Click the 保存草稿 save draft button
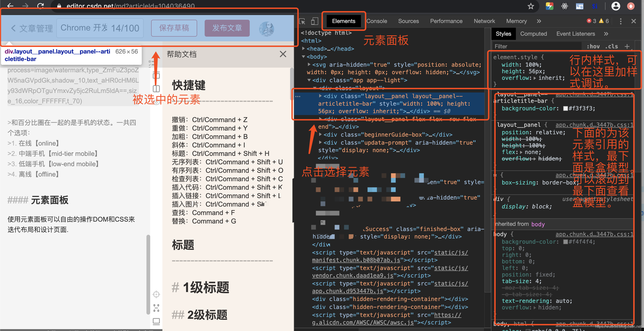The height and width of the screenshot is (331, 644). (174, 28)
